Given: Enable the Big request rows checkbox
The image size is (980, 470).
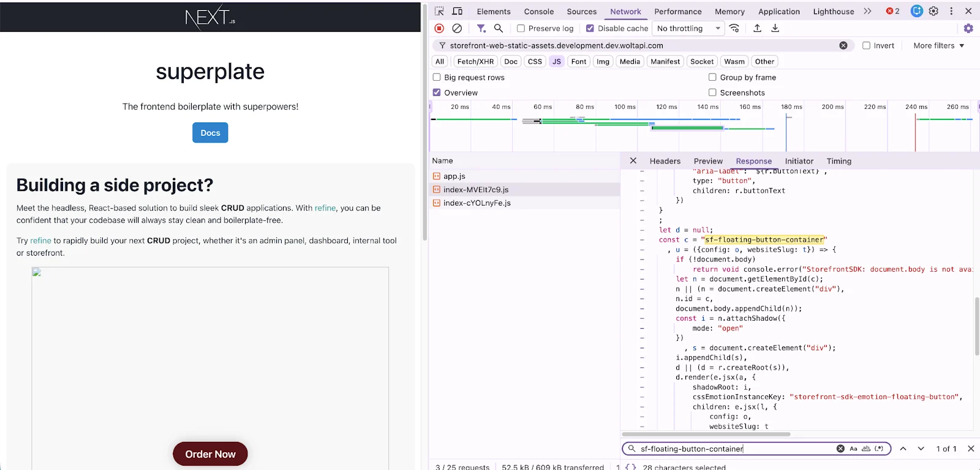Looking at the screenshot, I should (437, 77).
